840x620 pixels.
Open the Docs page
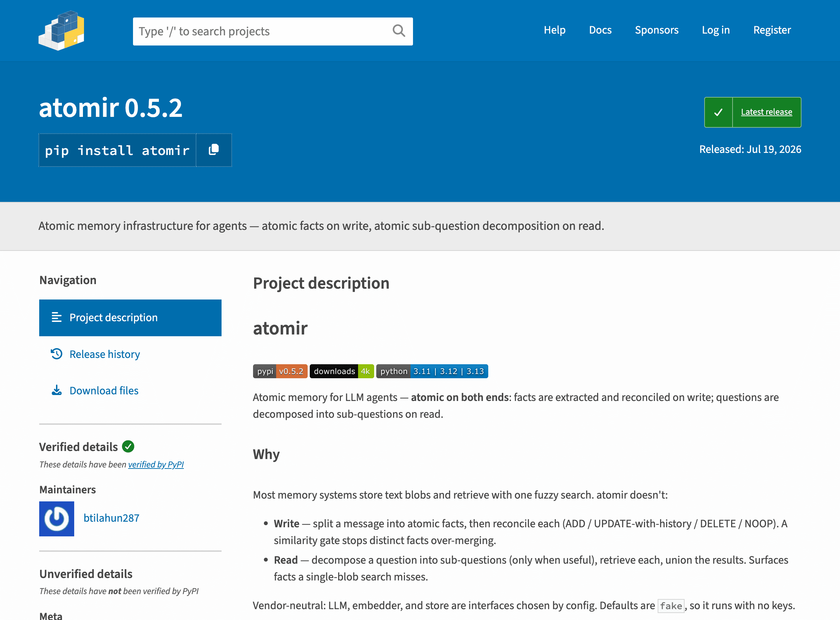(600, 30)
